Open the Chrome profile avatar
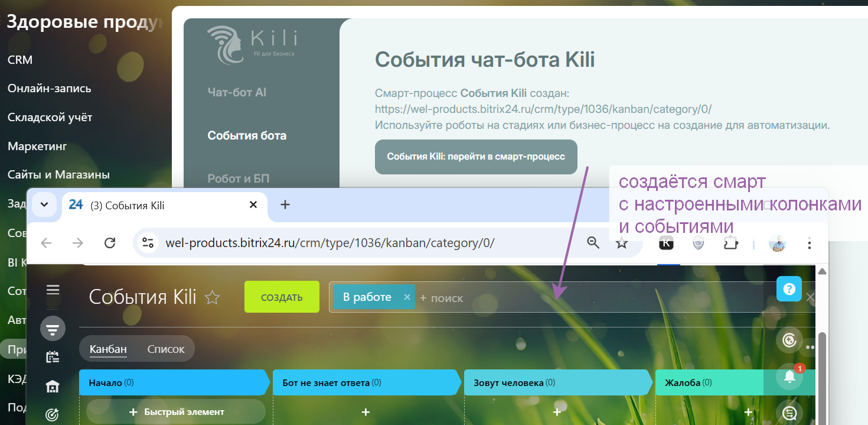 (778, 243)
